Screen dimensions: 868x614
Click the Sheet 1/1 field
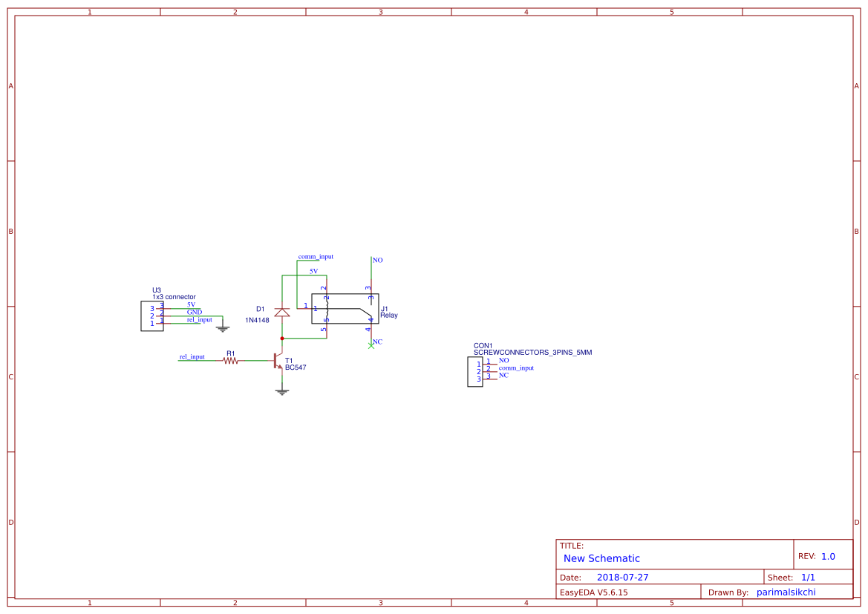pos(808,576)
